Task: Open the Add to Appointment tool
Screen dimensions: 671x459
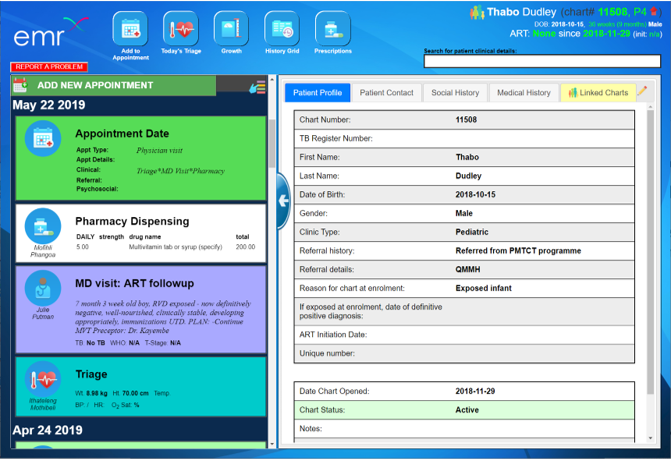Action: [x=130, y=30]
